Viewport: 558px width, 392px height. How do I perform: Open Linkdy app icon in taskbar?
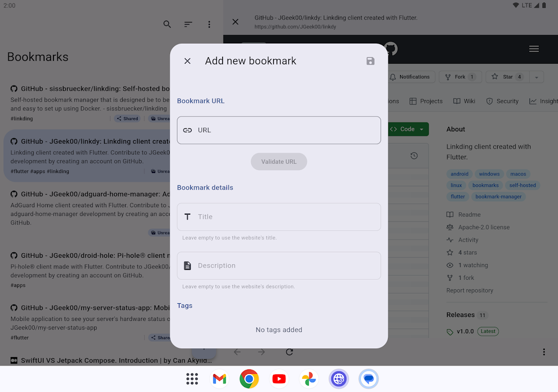click(338, 379)
